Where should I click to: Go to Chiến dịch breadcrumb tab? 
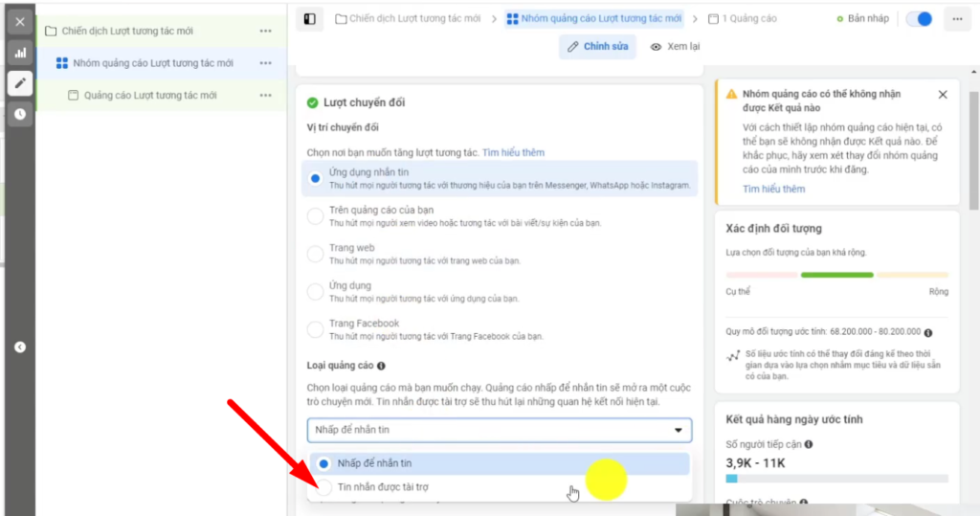(408, 19)
